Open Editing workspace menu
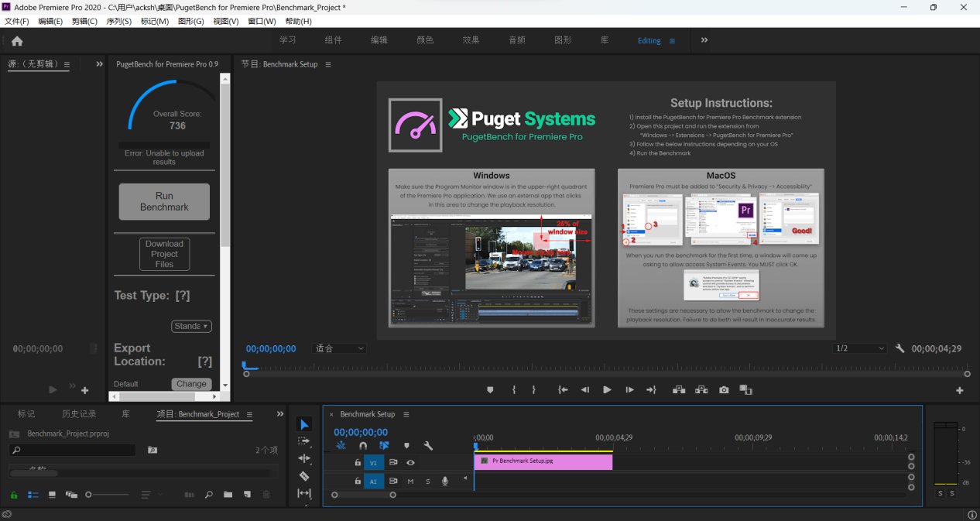Viewport: 980px width, 521px height. click(672, 41)
